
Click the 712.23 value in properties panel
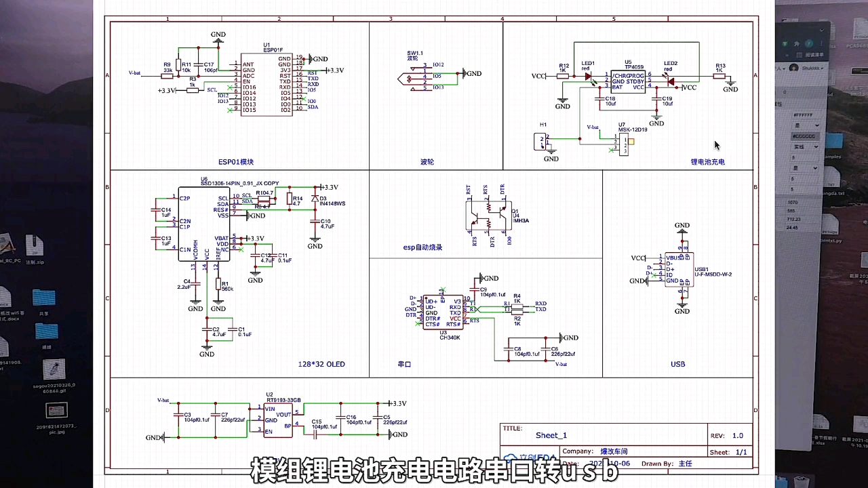(793, 219)
